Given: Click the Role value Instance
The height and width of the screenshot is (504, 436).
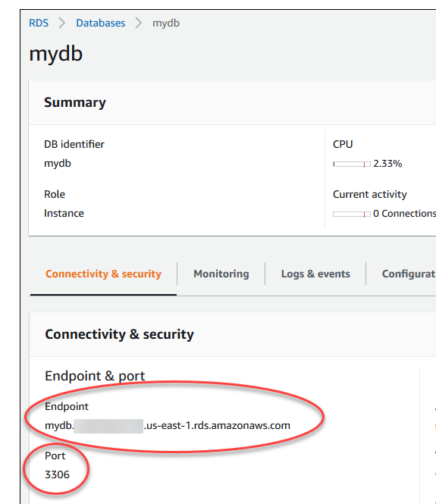Looking at the screenshot, I should tap(64, 213).
